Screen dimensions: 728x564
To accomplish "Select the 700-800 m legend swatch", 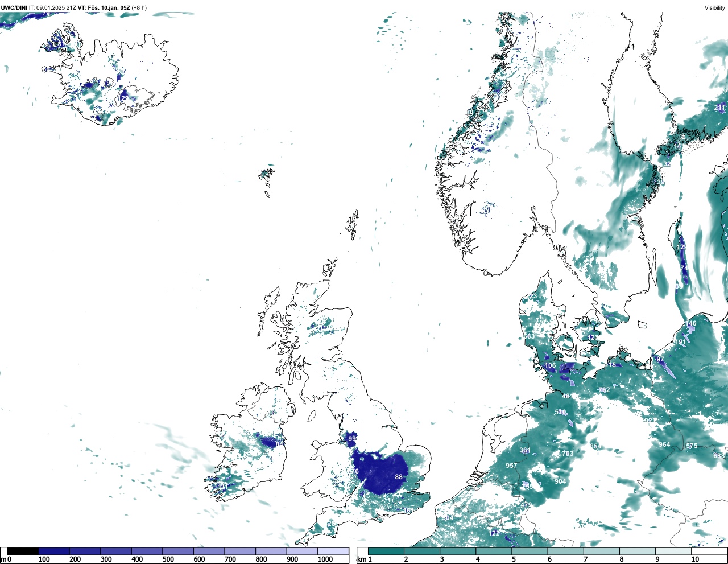I will pyautogui.click(x=240, y=551).
